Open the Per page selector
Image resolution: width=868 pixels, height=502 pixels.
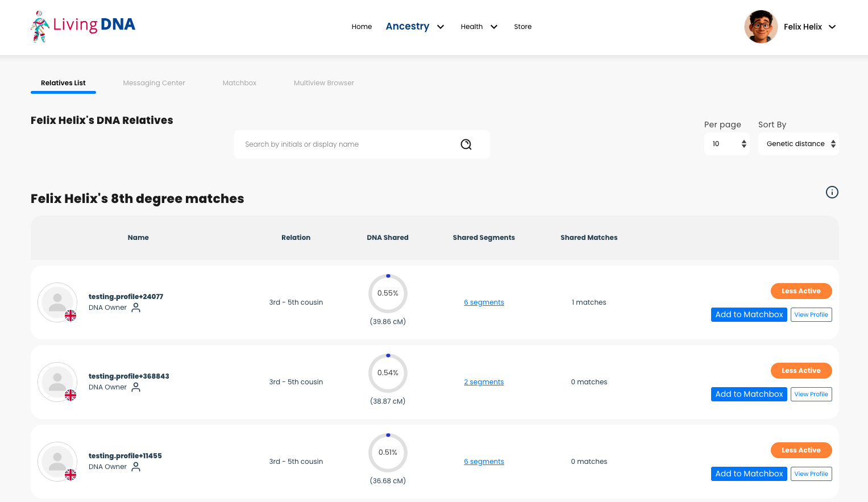(x=726, y=144)
